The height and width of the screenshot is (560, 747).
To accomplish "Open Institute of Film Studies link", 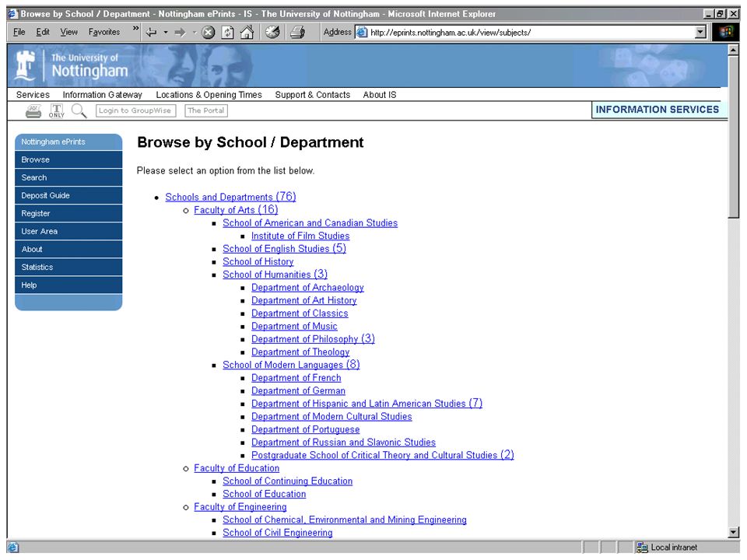I will point(300,236).
